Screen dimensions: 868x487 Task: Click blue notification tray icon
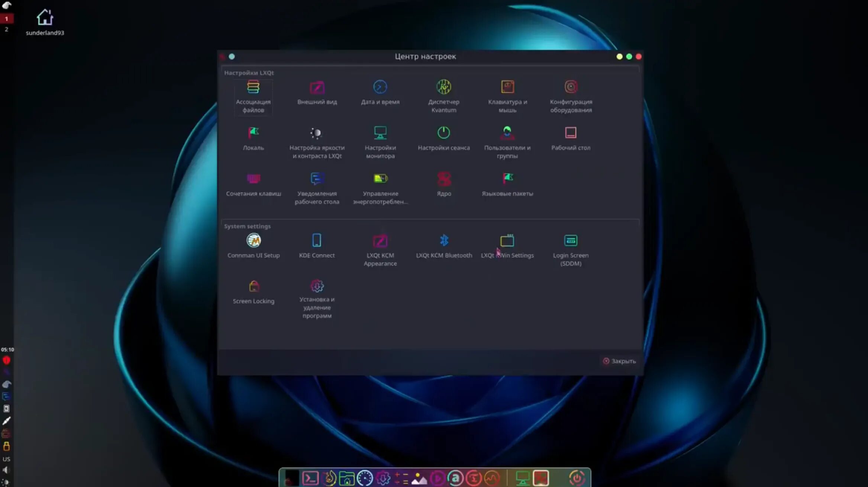coord(6,396)
